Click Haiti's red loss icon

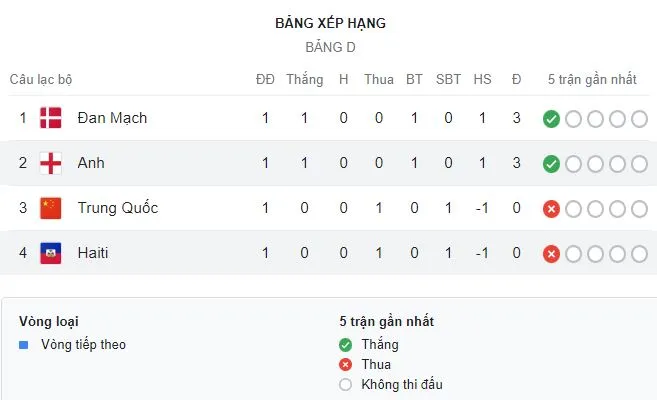[551, 254]
